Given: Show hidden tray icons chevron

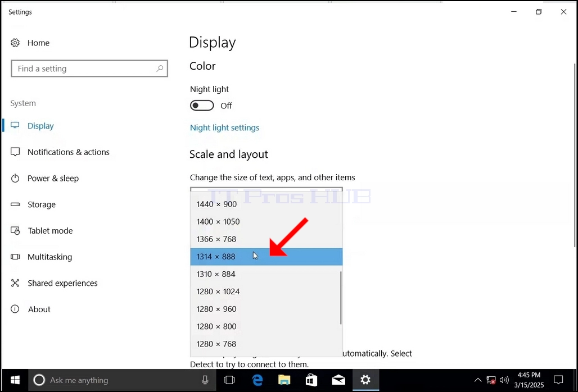Looking at the screenshot, I should pyautogui.click(x=478, y=380).
